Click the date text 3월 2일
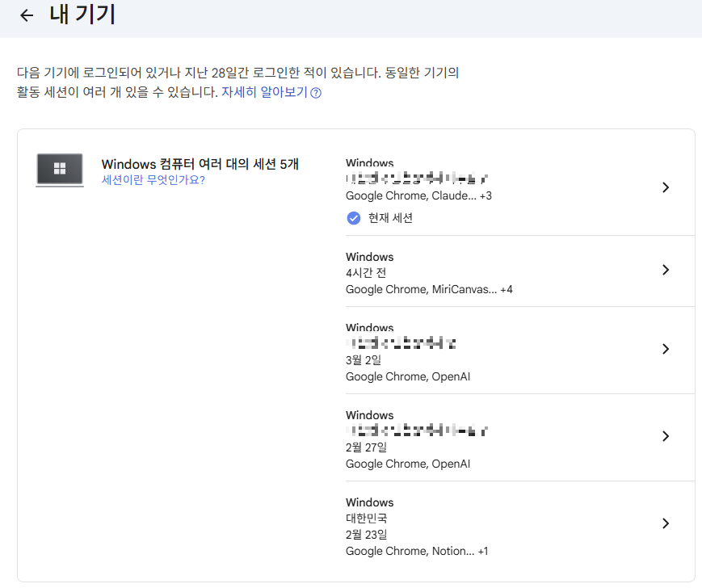The width and height of the screenshot is (702, 588). coord(364,360)
